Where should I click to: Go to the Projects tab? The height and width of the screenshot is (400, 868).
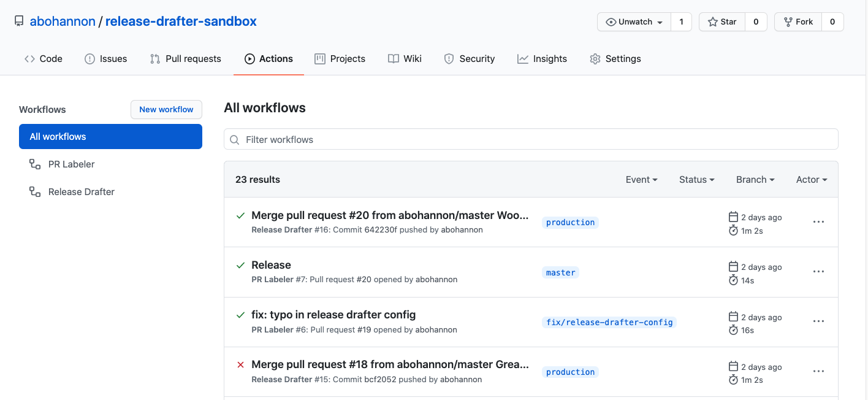pos(340,59)
